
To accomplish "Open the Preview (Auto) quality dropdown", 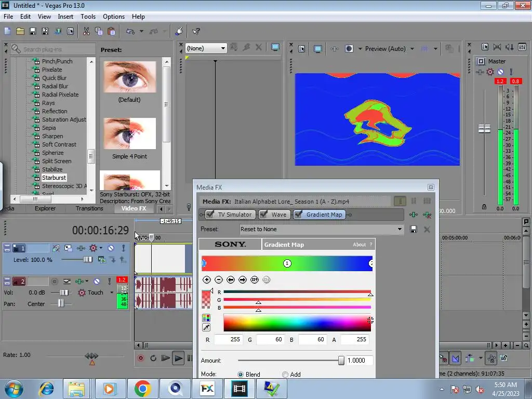I will (x=412, y=49).
